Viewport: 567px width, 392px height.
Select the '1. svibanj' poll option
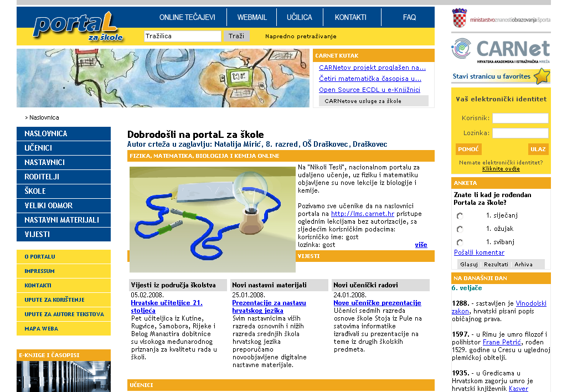pyautogui.click(x=460, y=243)
